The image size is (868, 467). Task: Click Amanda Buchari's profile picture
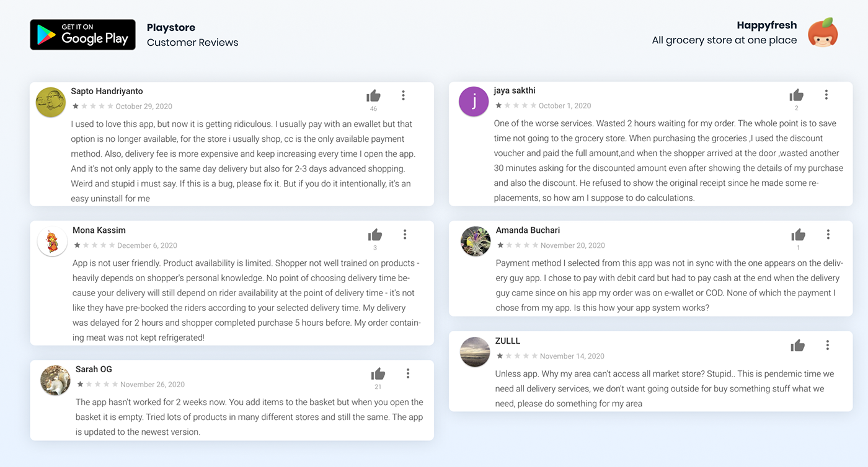[x=476, y=241]
